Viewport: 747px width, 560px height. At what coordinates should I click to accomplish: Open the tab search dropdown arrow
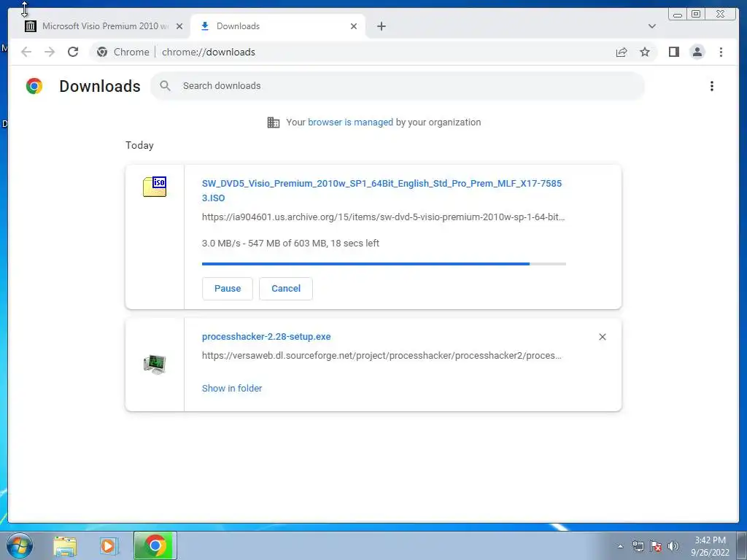click(651, 26)
